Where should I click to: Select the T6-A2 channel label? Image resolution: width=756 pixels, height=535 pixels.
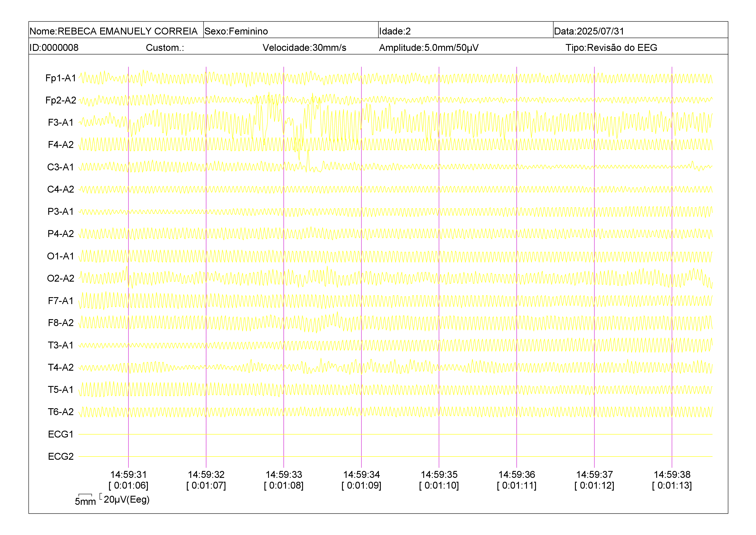(x=61, y=412)
